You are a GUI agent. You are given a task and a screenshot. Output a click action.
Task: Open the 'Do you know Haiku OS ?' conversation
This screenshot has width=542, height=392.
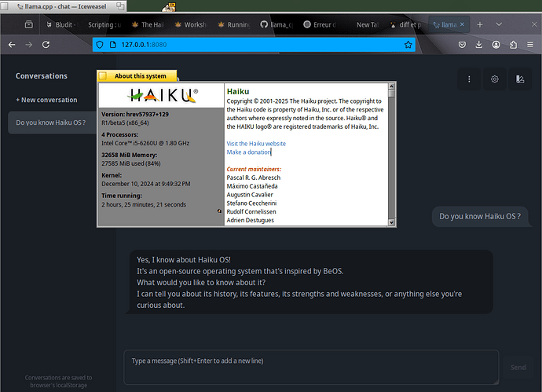pos(52,123)
